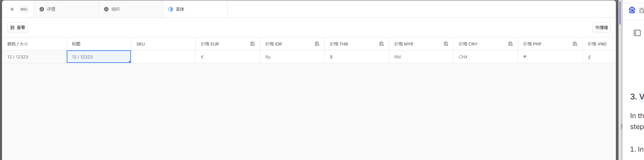
Task: Click tax icon in 价格 PHP header
Action: click(x=575, y=44)
